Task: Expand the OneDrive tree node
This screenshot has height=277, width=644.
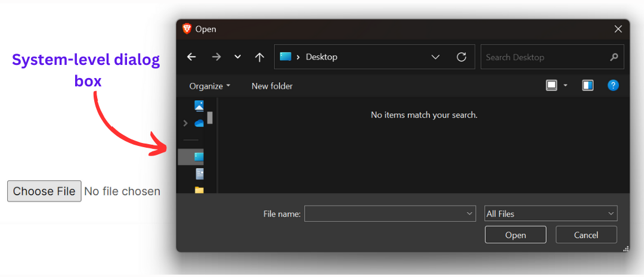Action: 185,123
